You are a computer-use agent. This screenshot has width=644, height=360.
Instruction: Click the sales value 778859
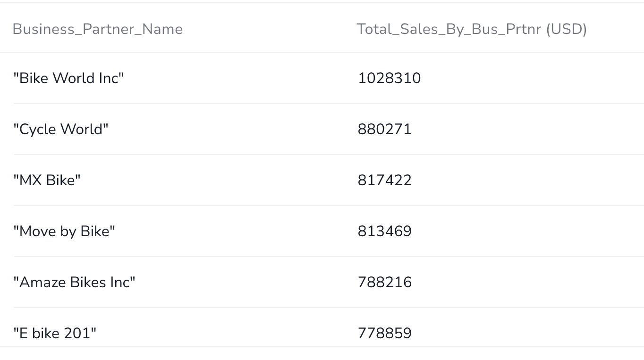[x=385, y=333]
